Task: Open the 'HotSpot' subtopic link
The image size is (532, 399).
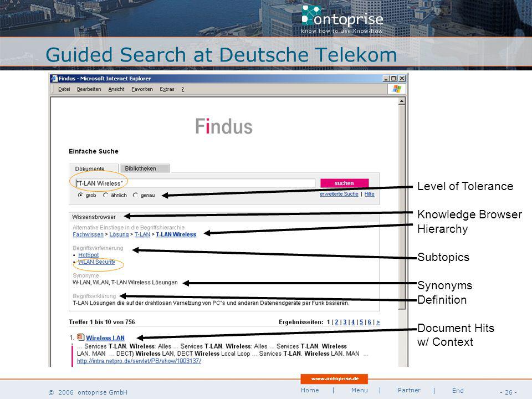Action: 89,255
